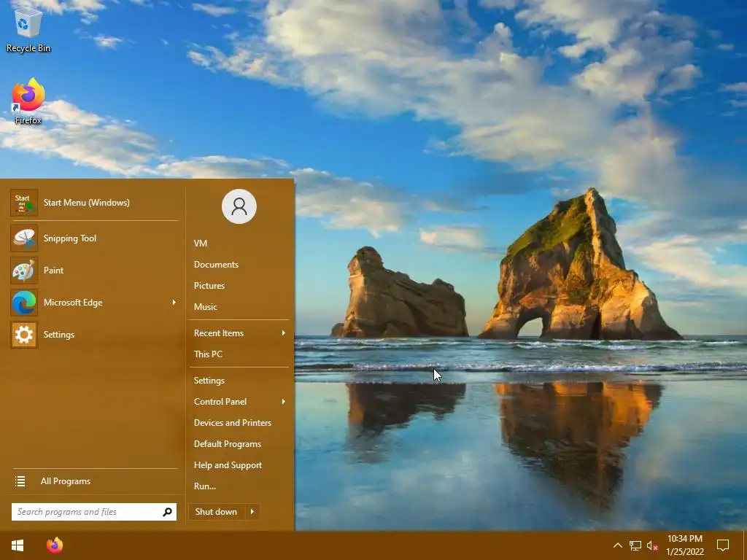
Task: Click the muted volume tray icon
Action: (x=652, y=545)
